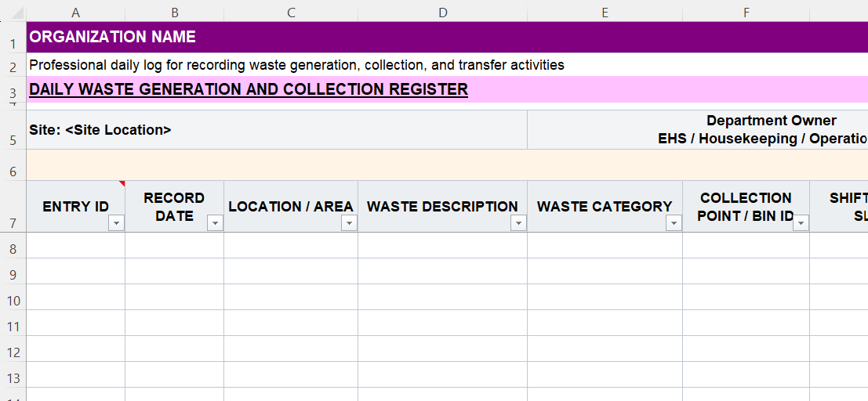Select row 11 header
This screenshot has width=868, height=401.
(x=13, y=327)
